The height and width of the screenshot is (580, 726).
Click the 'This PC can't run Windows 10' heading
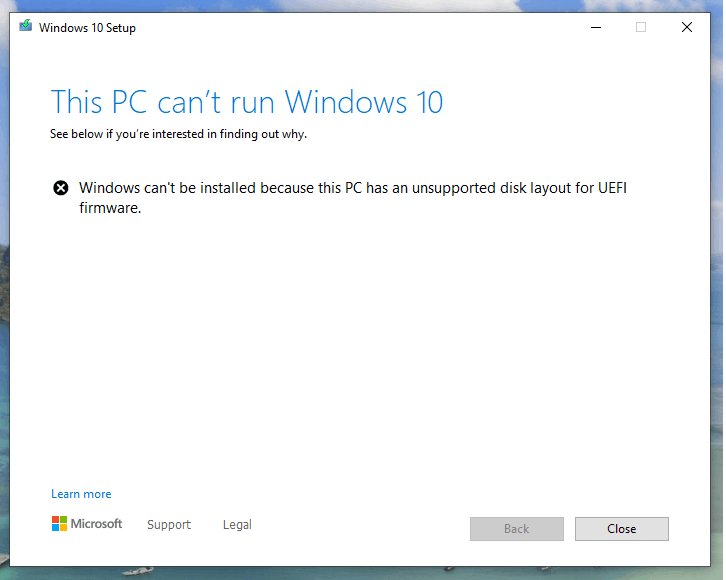pos(247,102)
